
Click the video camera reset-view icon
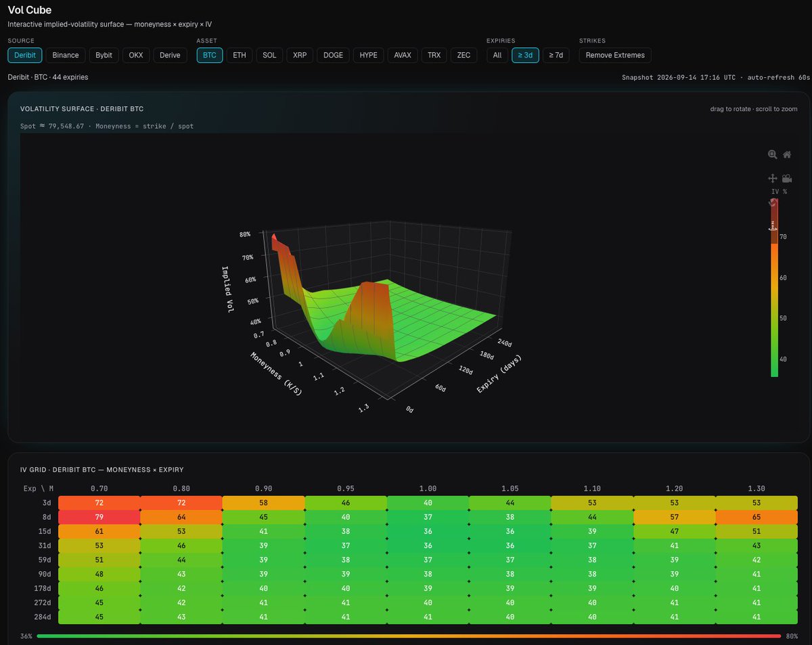[x=787, y=179]
